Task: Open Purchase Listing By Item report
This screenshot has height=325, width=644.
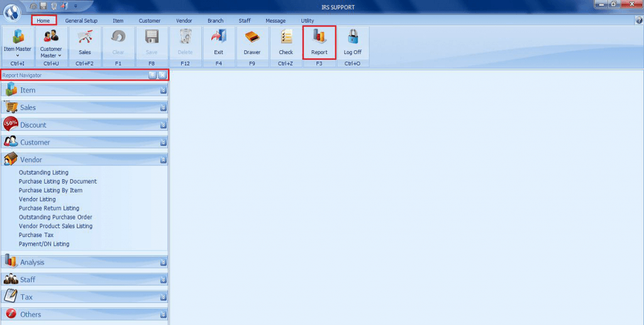Action: tap(50, 190)
